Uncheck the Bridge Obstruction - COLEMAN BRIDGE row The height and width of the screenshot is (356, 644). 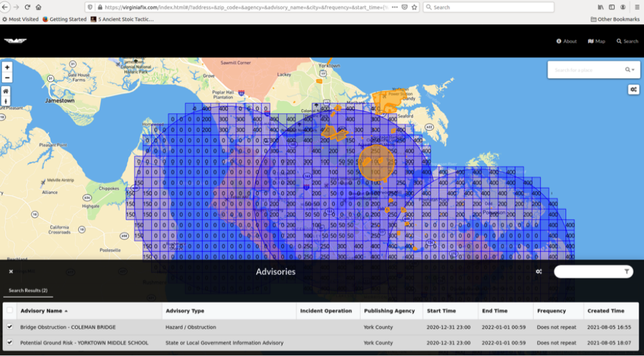coord(10,327)
